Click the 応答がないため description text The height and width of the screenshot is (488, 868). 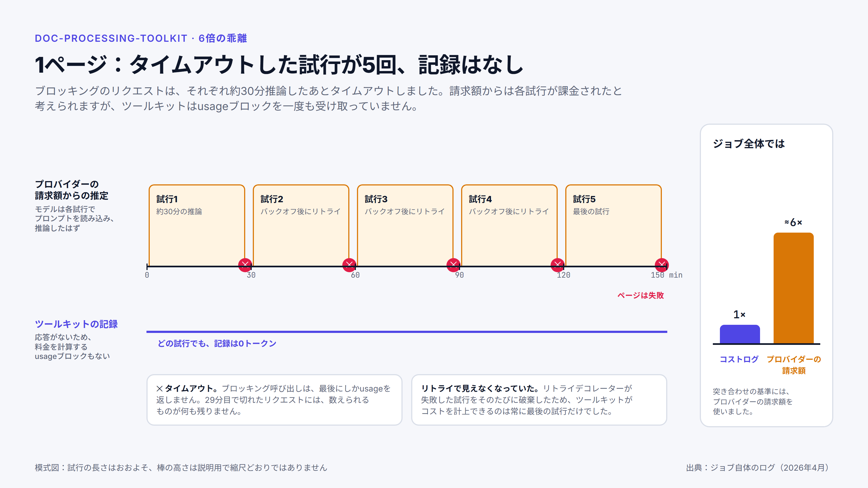(x=72, y=346)
